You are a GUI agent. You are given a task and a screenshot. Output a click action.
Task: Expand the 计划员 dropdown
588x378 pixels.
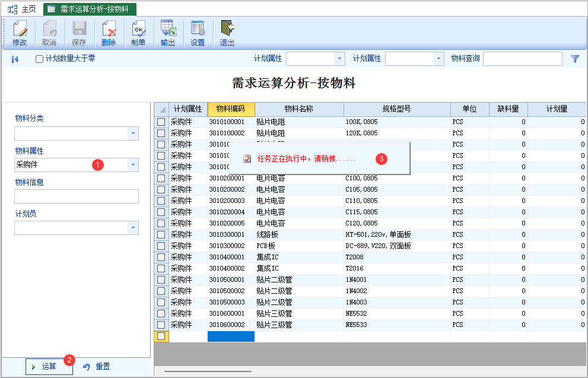tap(133, 228)
